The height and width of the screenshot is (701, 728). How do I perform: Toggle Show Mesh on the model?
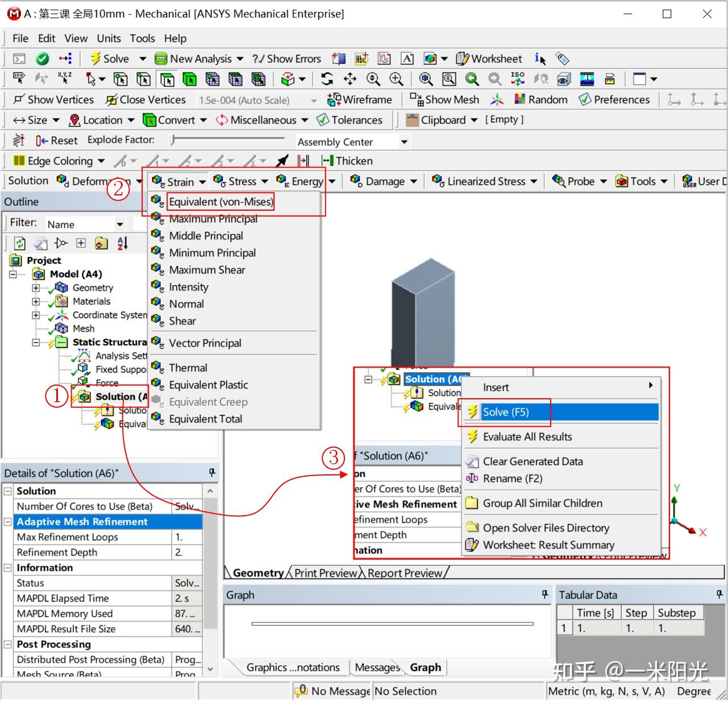(x=445, y=99)
